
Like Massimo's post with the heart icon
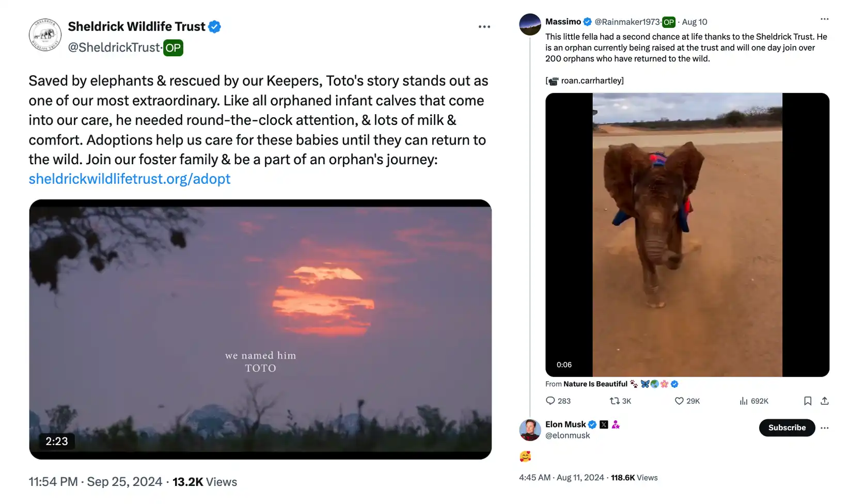(x=679, y=401)
